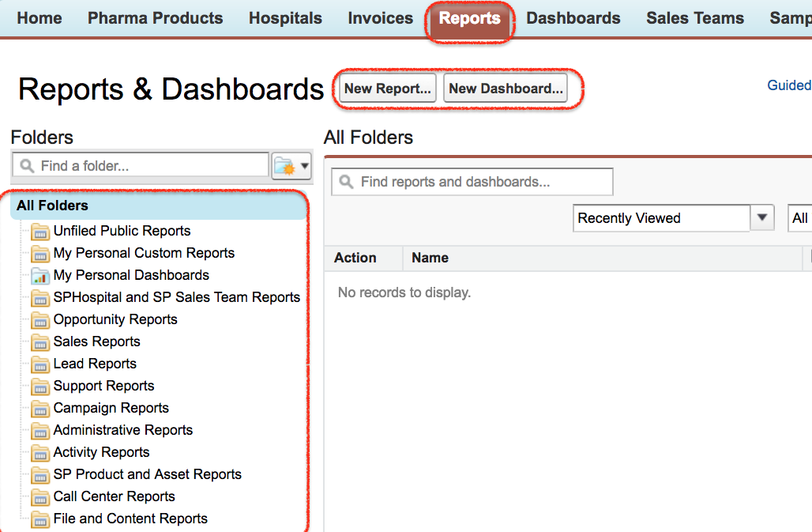Select All Folders in the folder tree
The height and width of the screenshot is (532, 812).
pos(52,206)
